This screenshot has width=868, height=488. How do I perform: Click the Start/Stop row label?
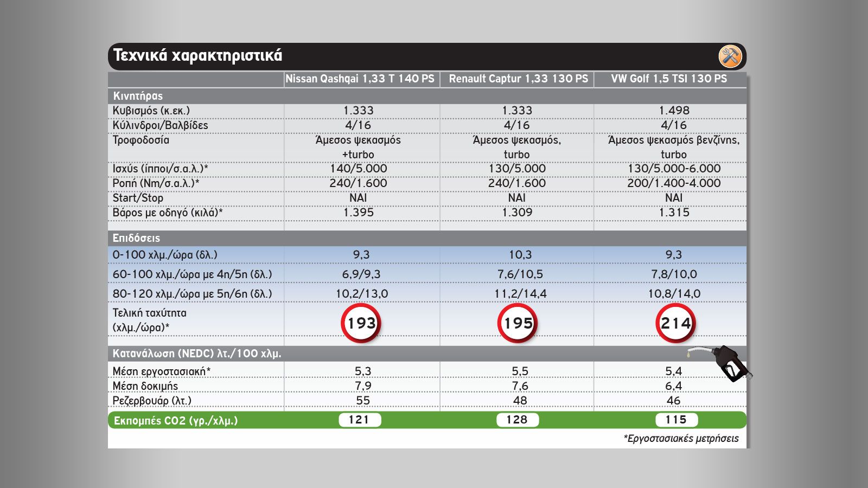[x=138, y=198]
